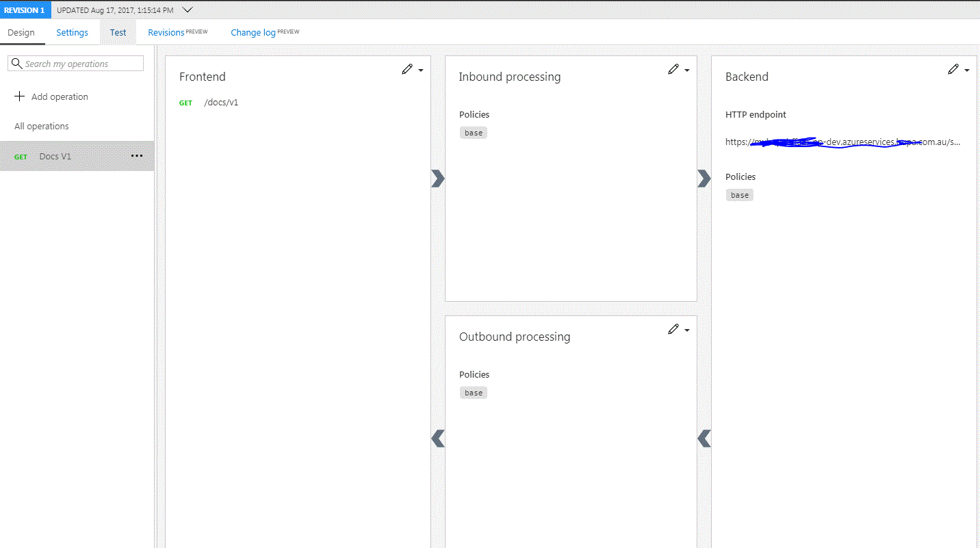Open the Revisions preview page
Screen dimensions: 980x548
pos(167,32)
